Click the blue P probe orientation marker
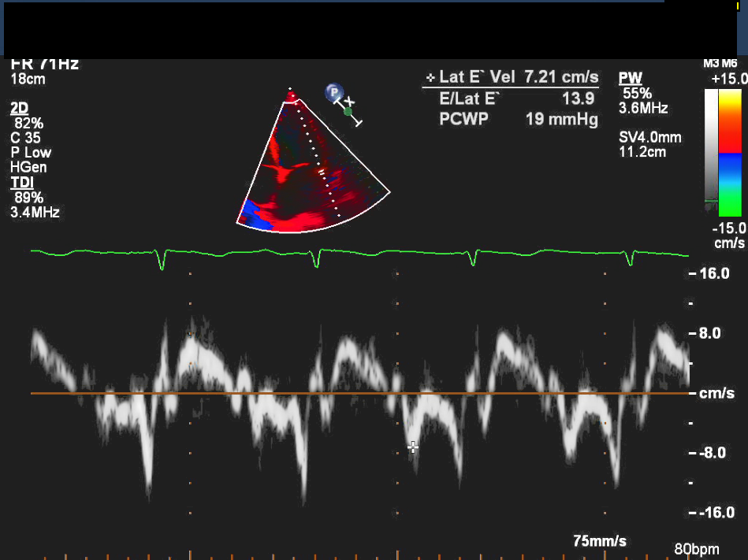The height and width of the screenshot is (560, 748). 334,93
